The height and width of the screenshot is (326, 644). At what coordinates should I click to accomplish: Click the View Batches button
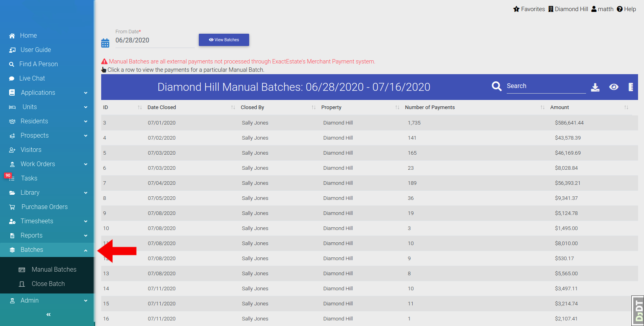pyautogui.click(x=224, y=40)
